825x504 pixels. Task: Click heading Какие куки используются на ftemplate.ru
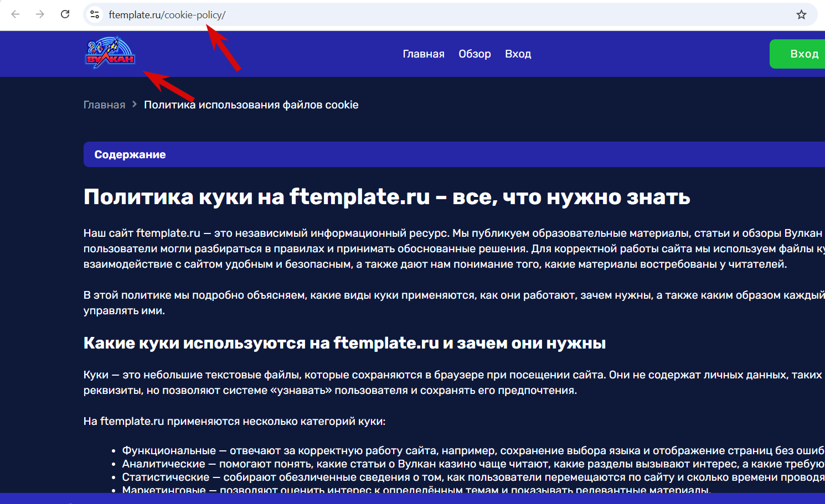[344, 343]
